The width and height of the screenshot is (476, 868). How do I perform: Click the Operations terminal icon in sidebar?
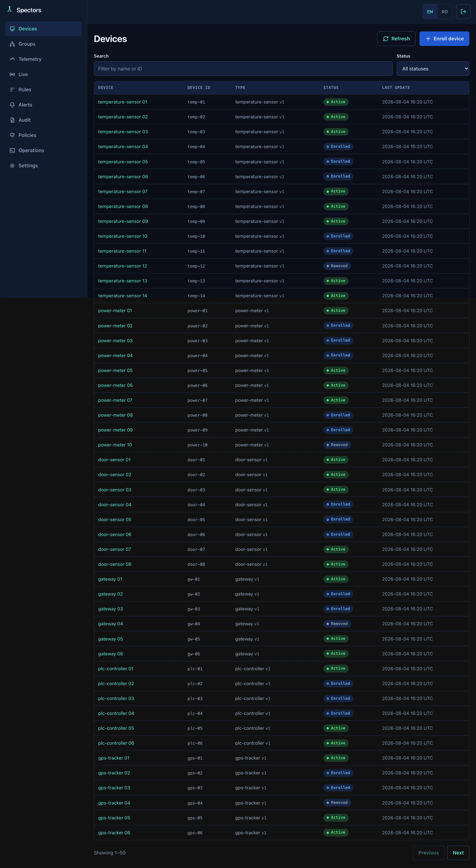(12, 150)
